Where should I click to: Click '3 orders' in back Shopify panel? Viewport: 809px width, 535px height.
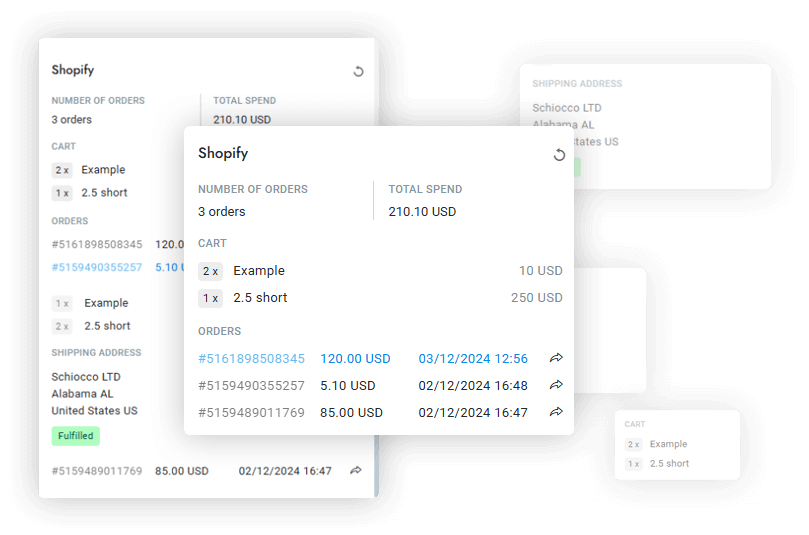[71, 120]
